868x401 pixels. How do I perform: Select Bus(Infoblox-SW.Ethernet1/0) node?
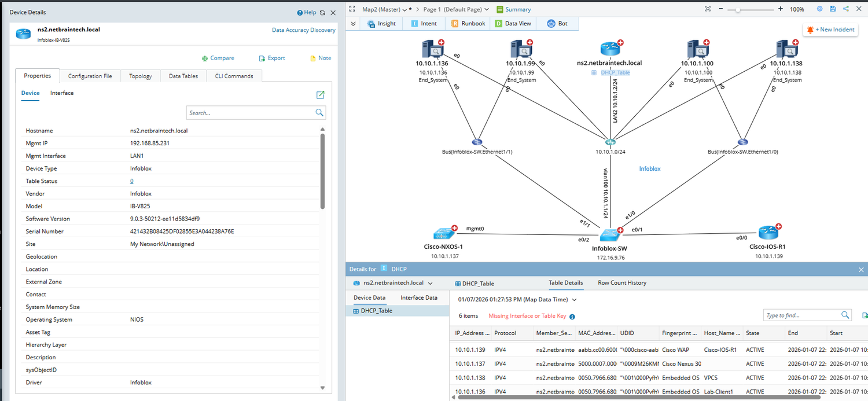coord(743,142)
